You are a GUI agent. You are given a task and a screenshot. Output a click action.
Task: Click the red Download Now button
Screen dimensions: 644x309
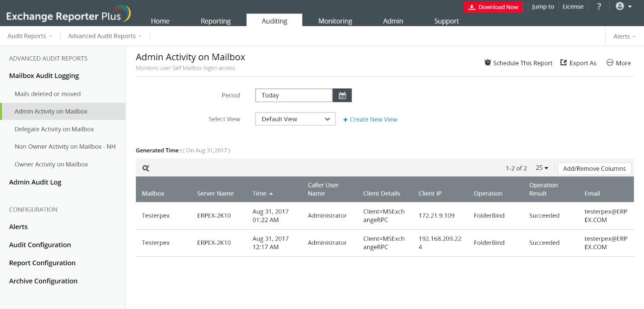(493, 7)
